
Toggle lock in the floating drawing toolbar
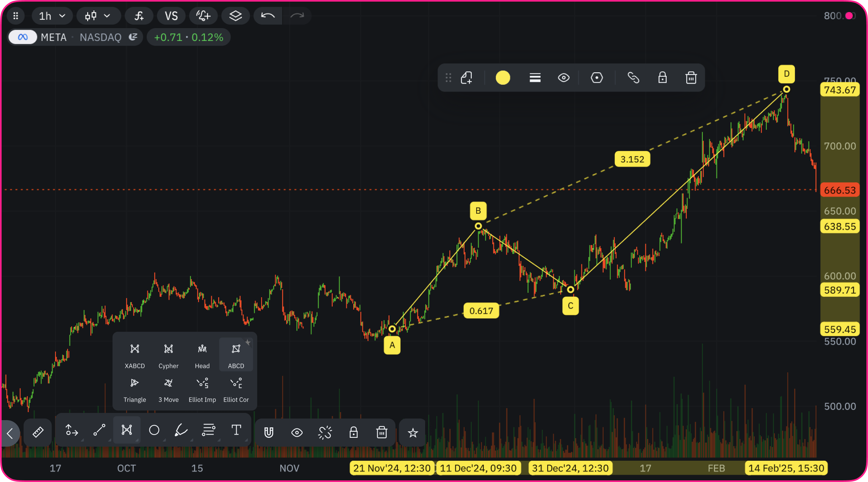[662, 78]
